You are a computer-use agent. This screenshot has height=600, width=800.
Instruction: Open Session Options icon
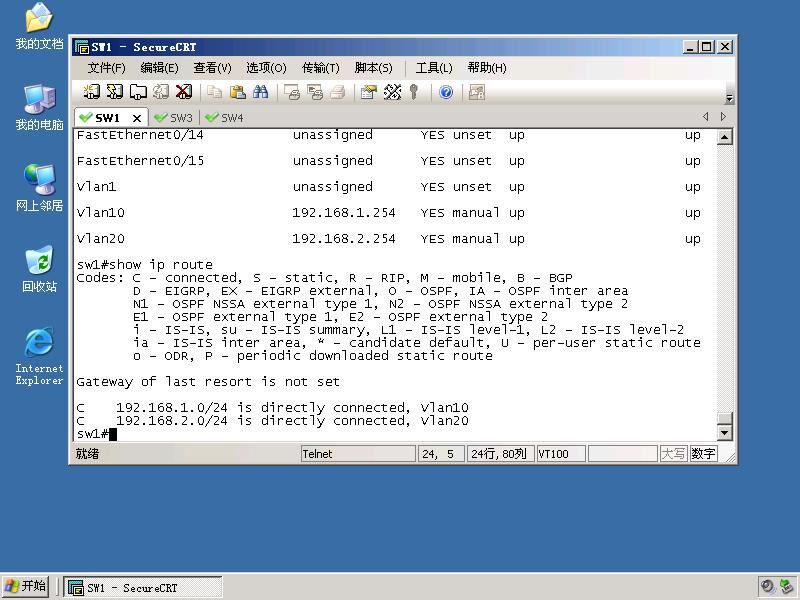tap(368, 92)
